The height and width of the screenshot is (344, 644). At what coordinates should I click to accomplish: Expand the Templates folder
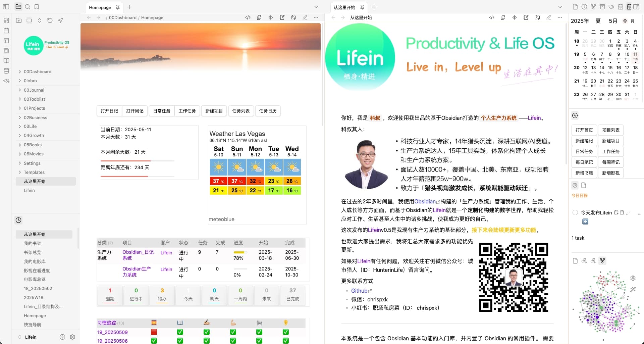[20, 172]
